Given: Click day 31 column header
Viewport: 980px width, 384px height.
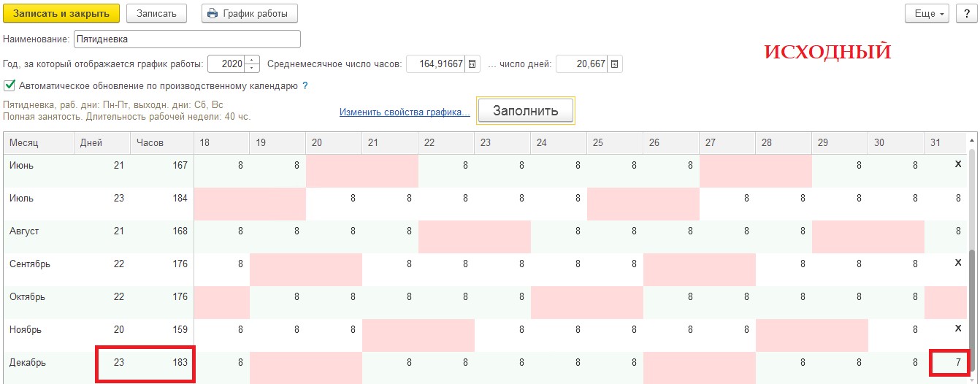Looking at the screenshot, I should click(x=945, y=143).
